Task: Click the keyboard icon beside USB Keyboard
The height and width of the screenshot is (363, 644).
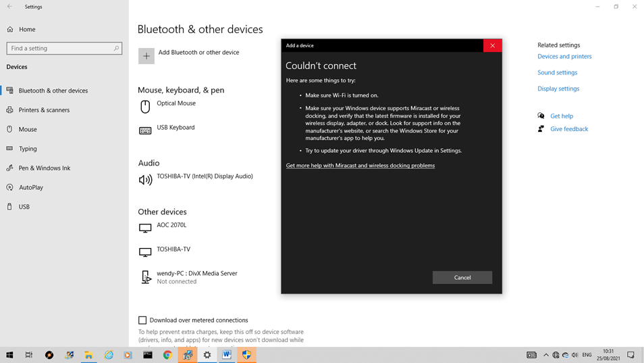Action: [145, 130]
